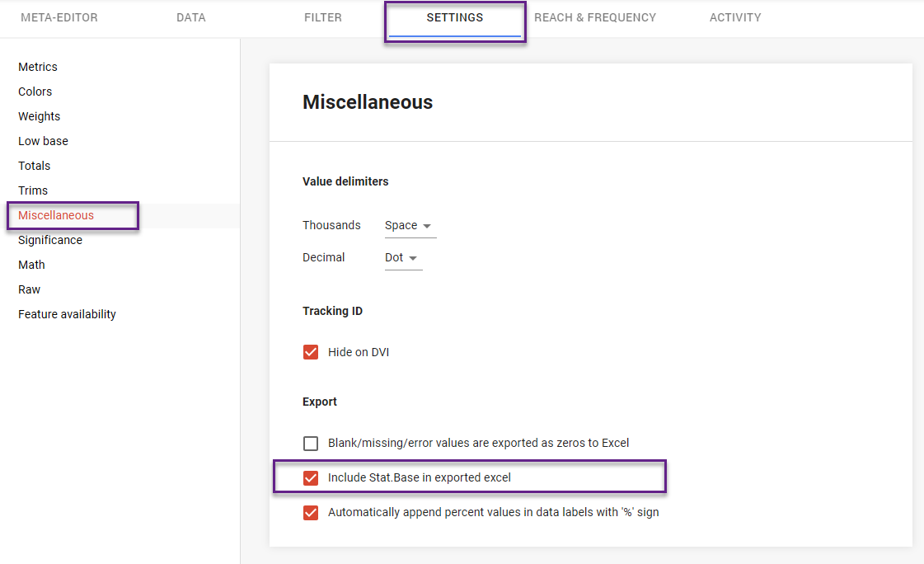Open the DATA tab
The image size is (924, 564).
190,17
